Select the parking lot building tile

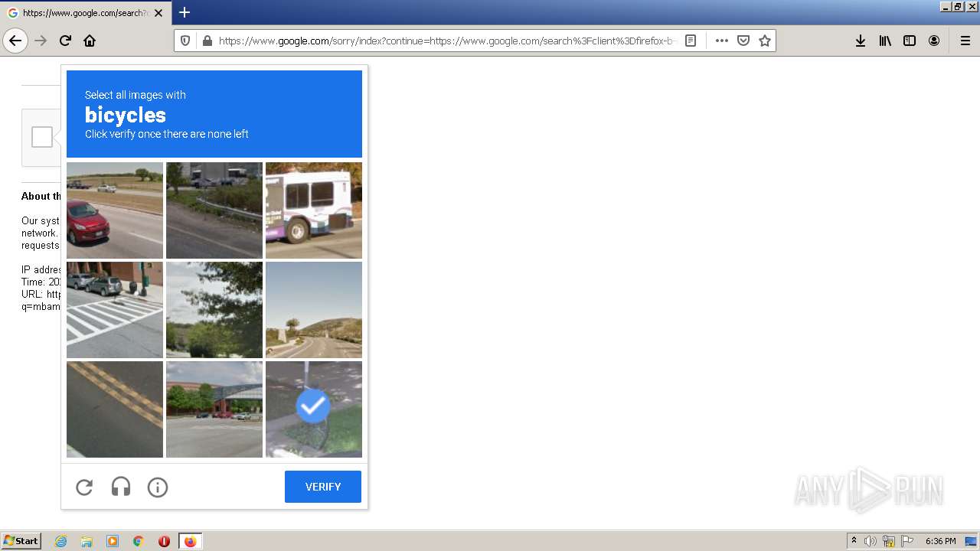pyautogui.click(x=214, y=409)
